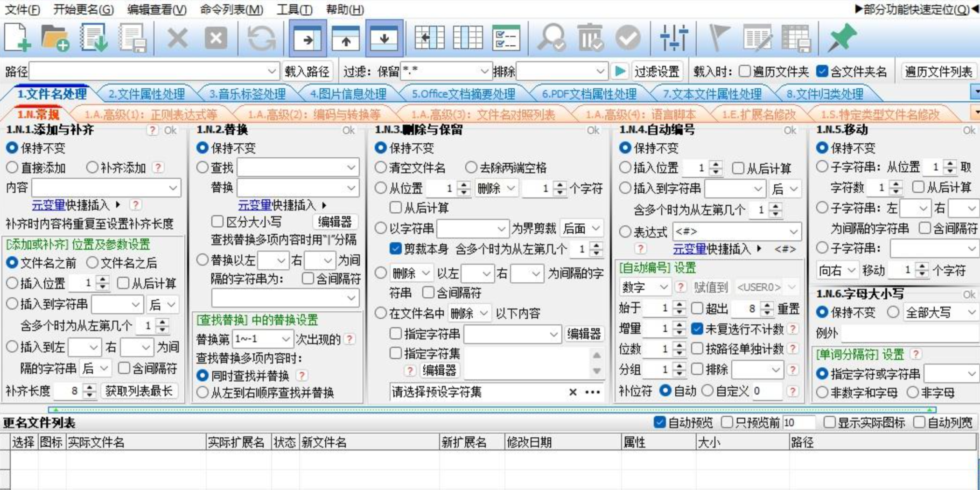Click the 获取列表最长 button
This screenshot has height=490, width=980.
139,391
